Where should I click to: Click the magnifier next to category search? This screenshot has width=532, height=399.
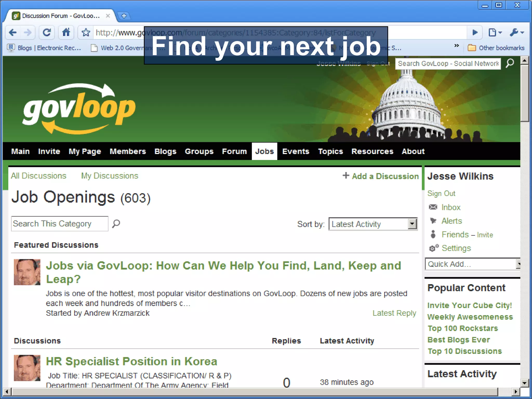[x=116, y=223]
